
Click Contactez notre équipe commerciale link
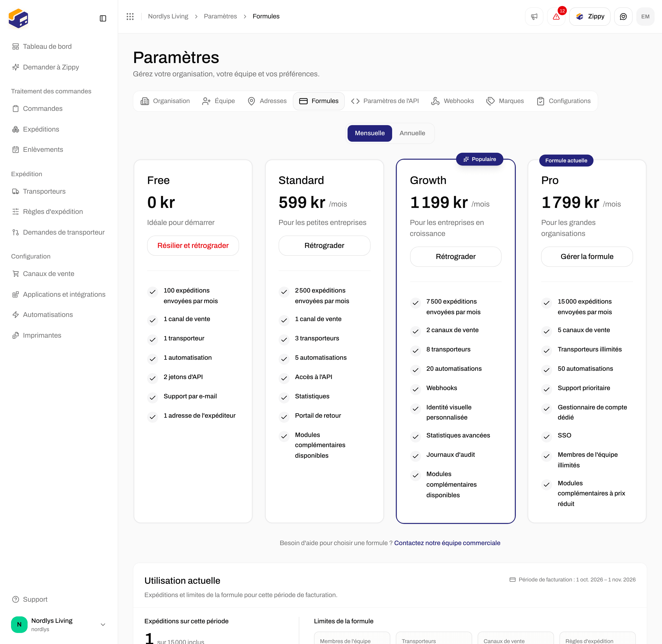[447, 543]
